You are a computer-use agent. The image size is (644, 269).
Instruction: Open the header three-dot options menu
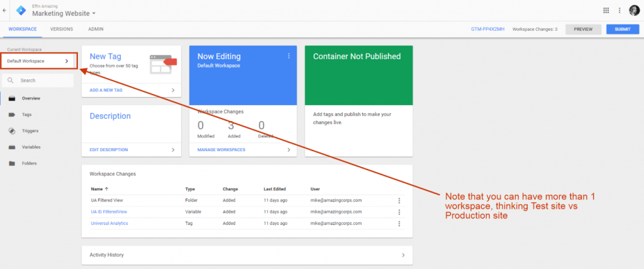click(619, 10)
